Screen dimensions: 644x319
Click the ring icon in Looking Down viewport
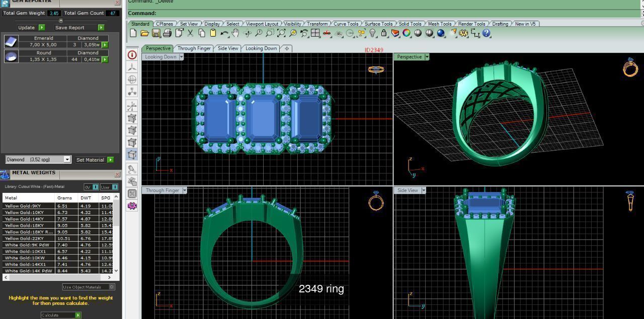click(x=376, y=70)
